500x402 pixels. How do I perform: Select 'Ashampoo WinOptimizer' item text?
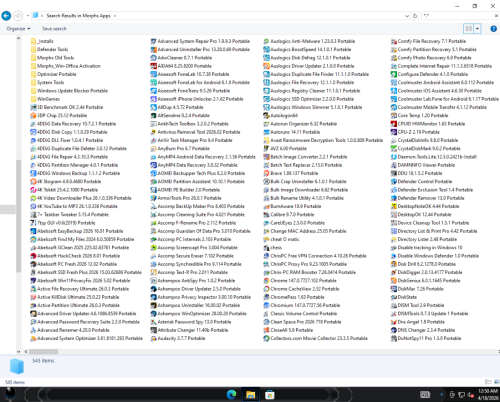click(202, 313)
